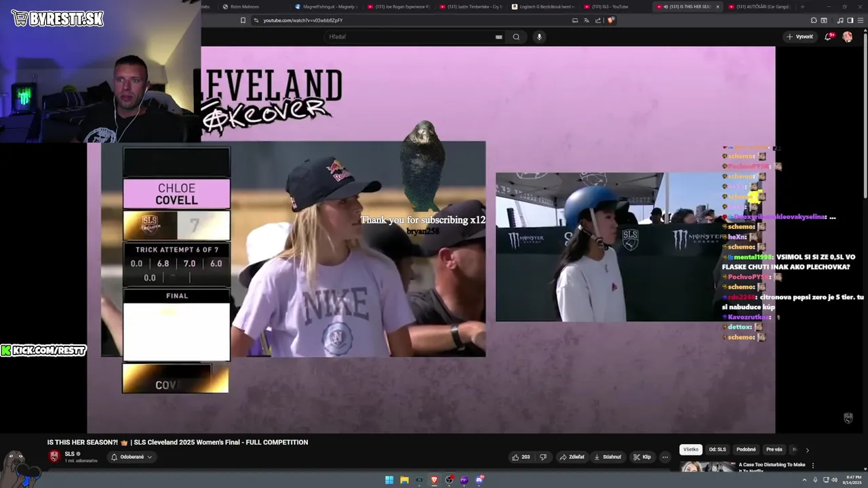Screen dimensions: 868x488
Task: Click the Brave shields lion icon
Action: (610, 20)
